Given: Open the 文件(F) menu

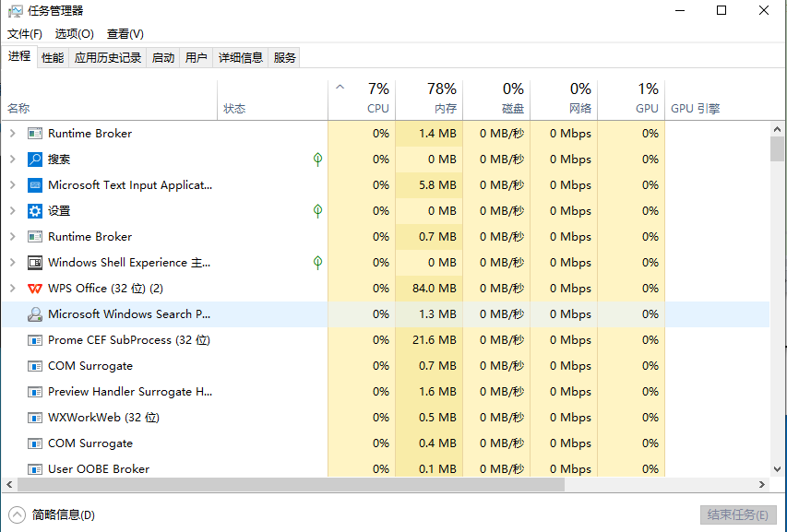Looking at the screenshot, I should click(26, 34).
